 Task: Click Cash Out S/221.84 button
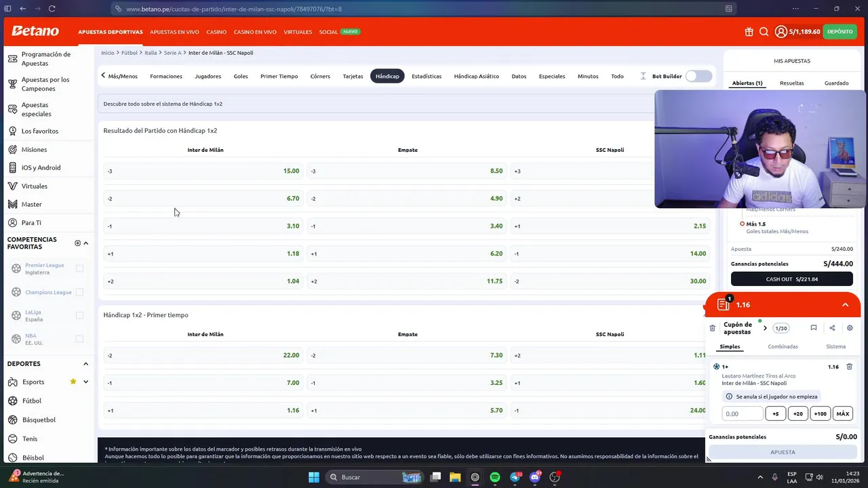(x=791, y=279)
